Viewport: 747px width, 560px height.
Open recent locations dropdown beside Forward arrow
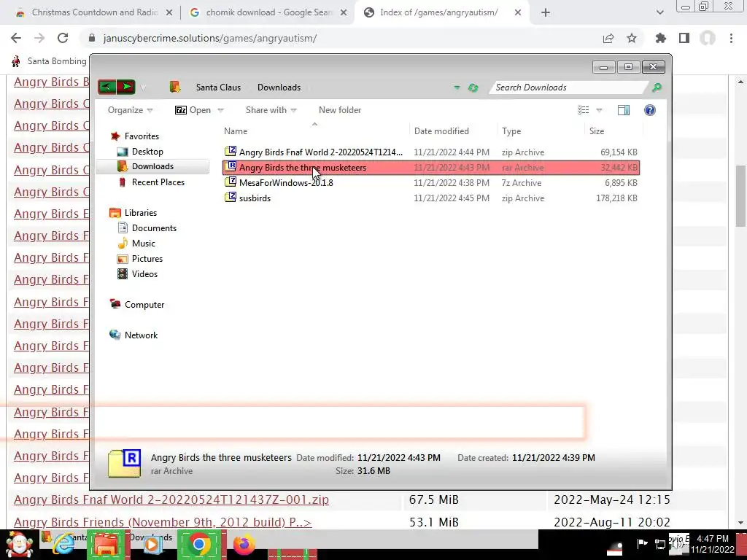[143, 87]
